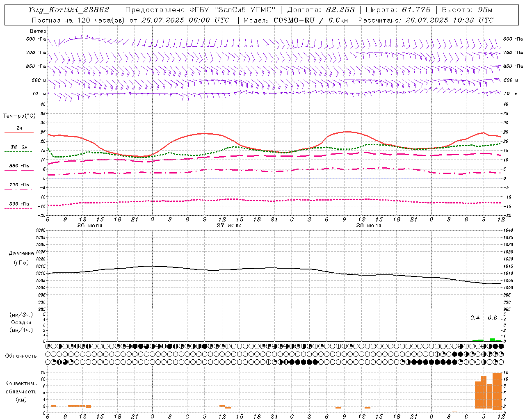Click the Тем-ра(°C) axis title

[19, 116]
